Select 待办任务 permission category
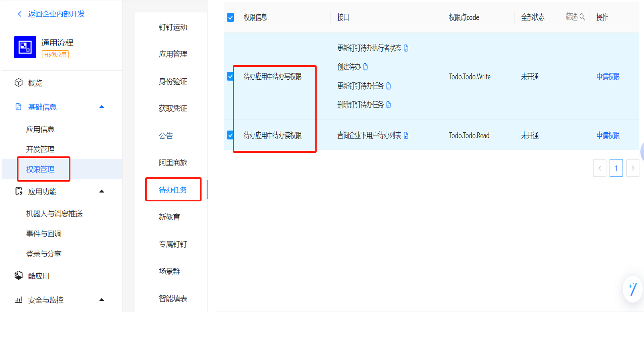This screenshot has width=644, height=337. point(173,190)
